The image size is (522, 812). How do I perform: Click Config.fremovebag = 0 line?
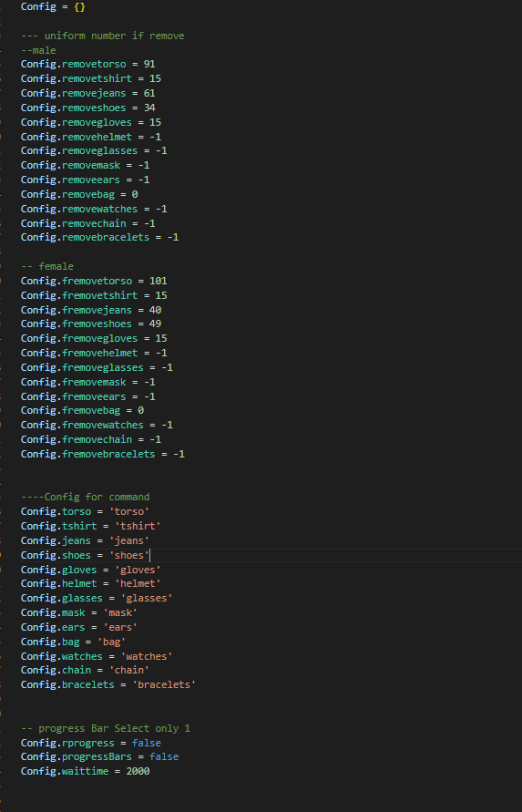[82, 410]
